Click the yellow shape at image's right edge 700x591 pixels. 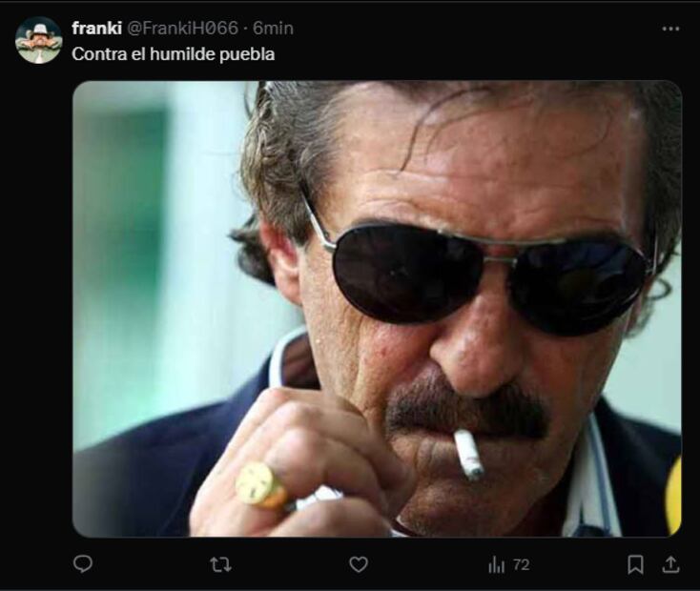pos(673,496)
